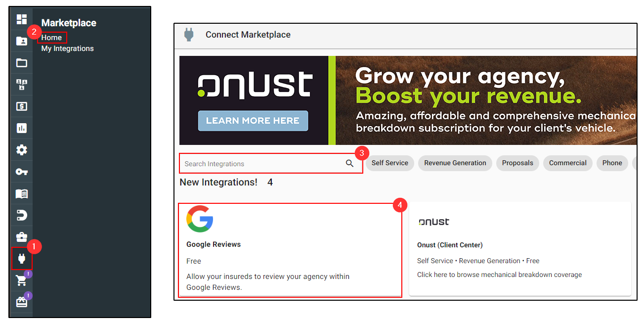644x322 pixels.
Task: Open the open-book icon in sidebar
Action: (22, 193)
